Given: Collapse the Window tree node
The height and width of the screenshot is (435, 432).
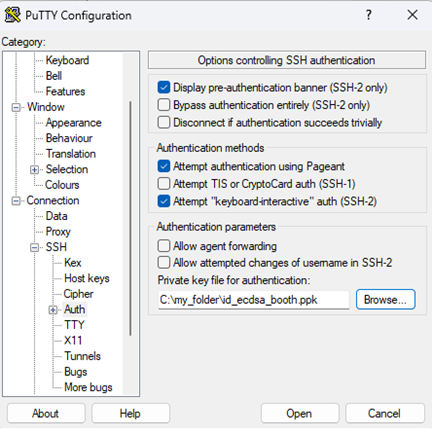Looking at the screenshot, I should [x=16, y=107].
